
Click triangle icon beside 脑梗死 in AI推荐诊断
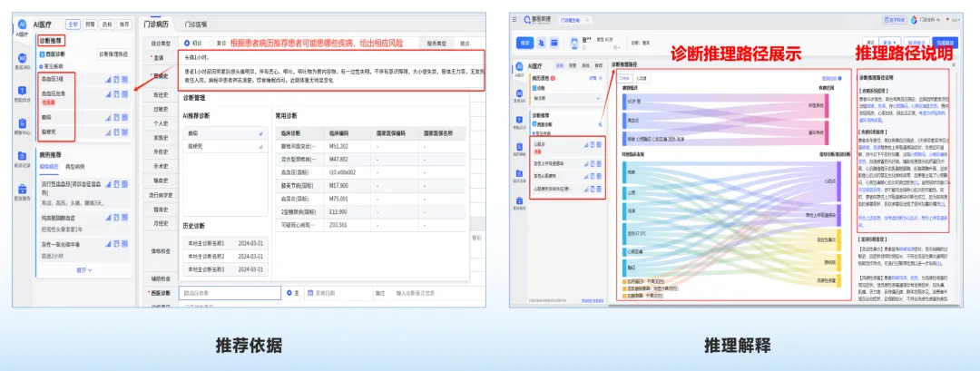(x=260, y=145)
